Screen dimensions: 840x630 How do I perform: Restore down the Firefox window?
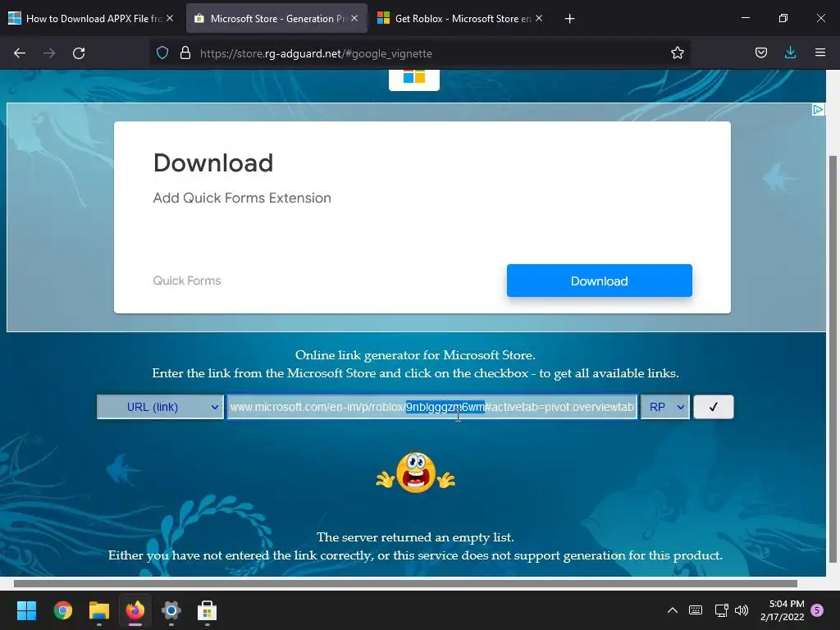point(783,18)
